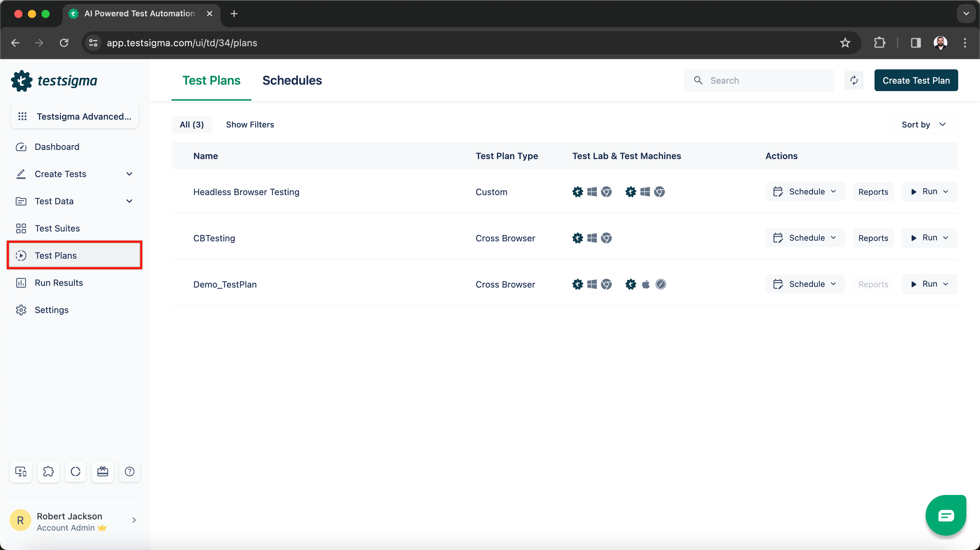Click the All (3) filter toggle
980x550 pixels.
point(192,124)
